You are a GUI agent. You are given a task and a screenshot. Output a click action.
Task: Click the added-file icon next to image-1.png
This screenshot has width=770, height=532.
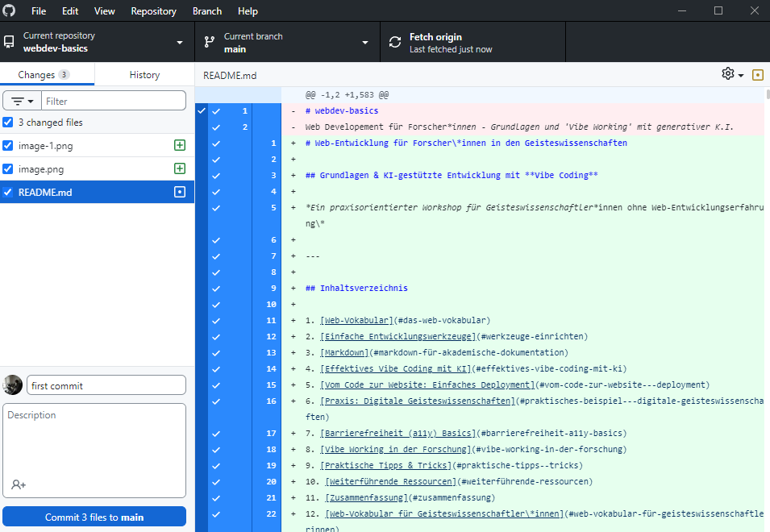click(180, 146)
